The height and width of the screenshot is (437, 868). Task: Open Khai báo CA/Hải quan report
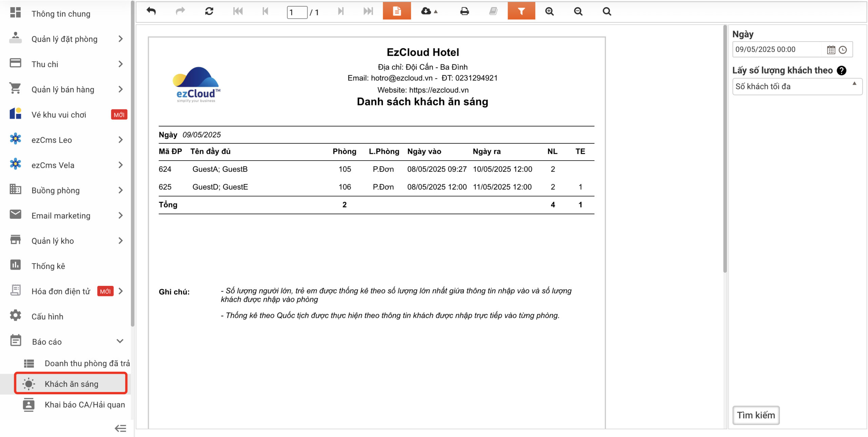point(84,404)
